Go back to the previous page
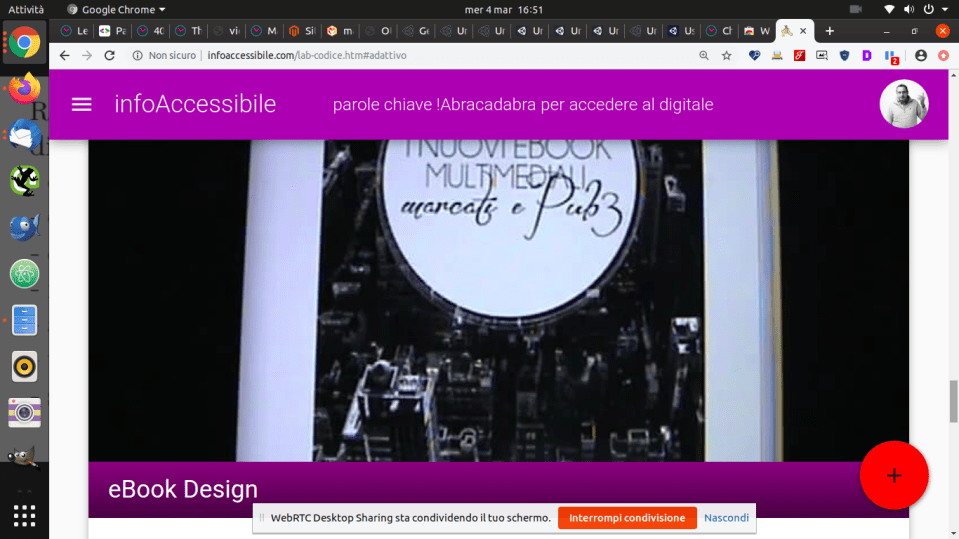 65,56
